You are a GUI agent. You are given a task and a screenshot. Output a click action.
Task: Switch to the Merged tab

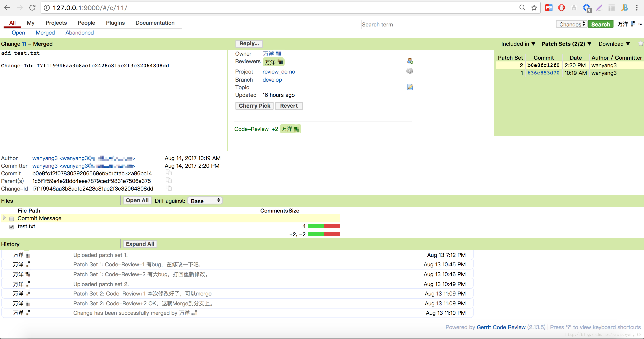click(x=46, y=32)
